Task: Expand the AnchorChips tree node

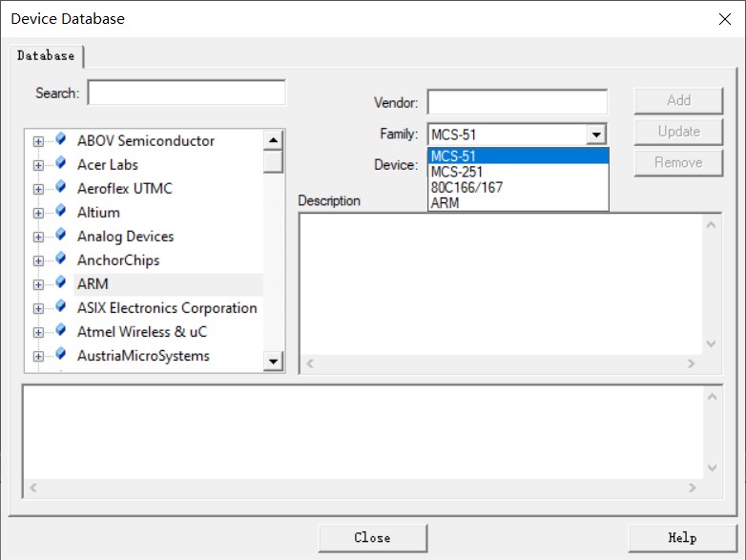Action: click(38, 260)
